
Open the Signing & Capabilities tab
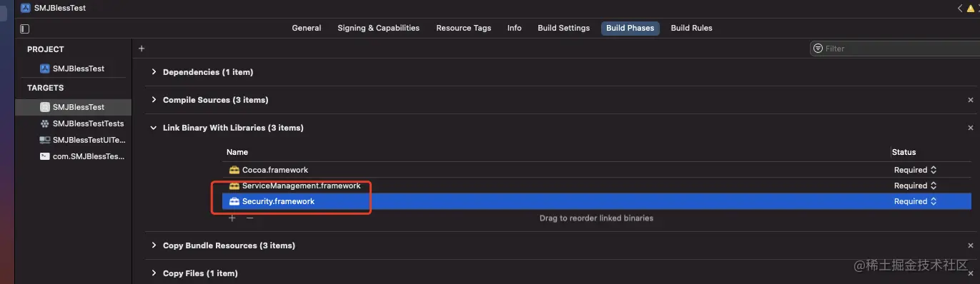coord(378,28)
